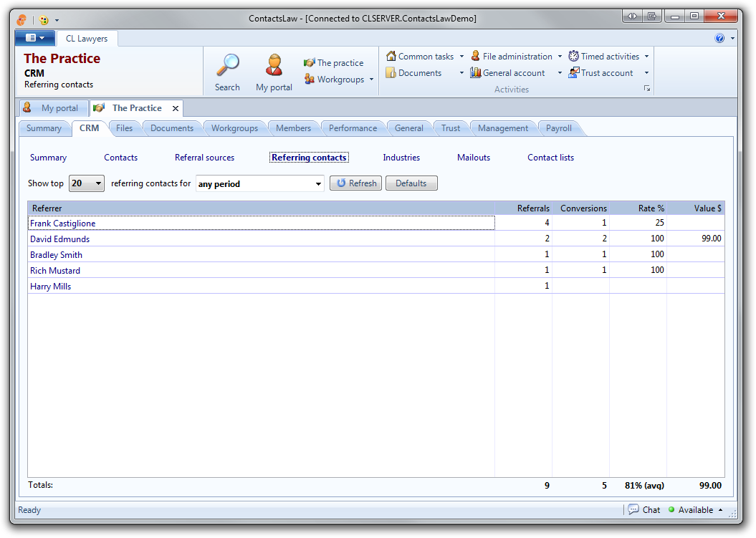756x538 pixels.
Task: Sort by the Conversions column header
Action: tap(581, 208)
